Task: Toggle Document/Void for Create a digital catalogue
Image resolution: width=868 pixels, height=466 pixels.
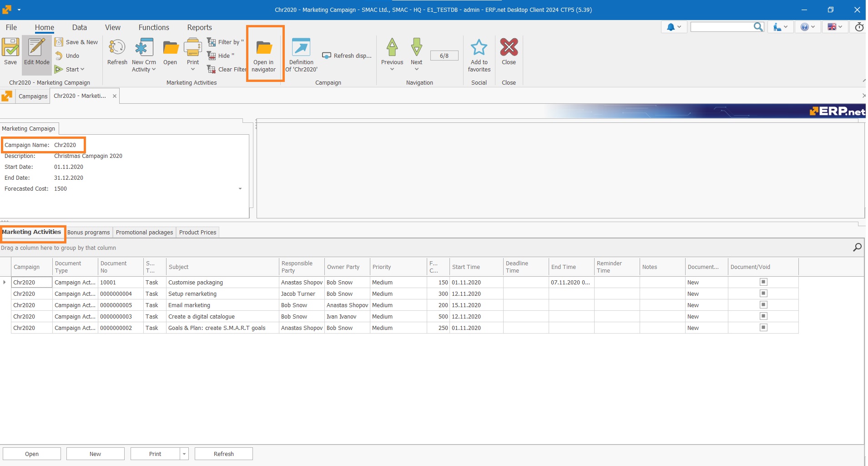Action: click(763, 316)
